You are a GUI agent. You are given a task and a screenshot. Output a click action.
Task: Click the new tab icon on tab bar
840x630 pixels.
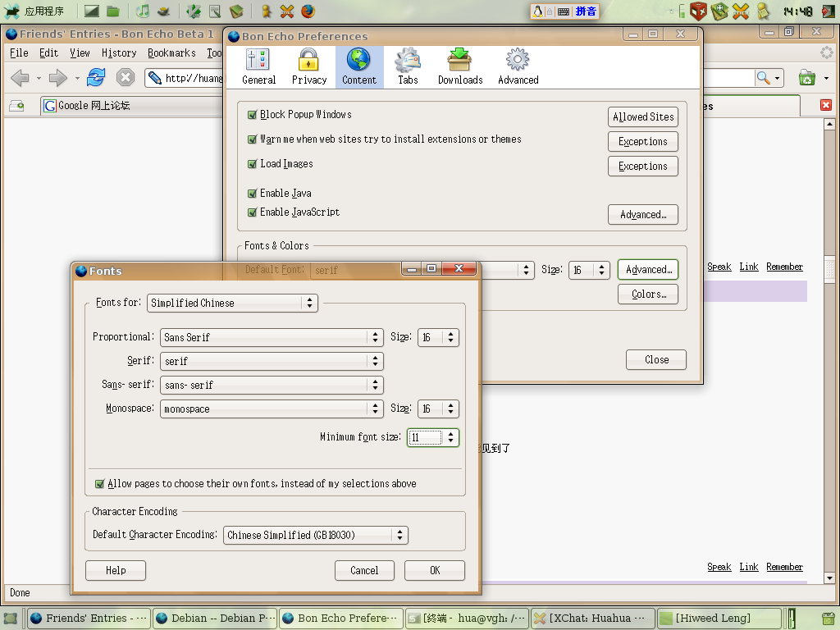point(16,106)
